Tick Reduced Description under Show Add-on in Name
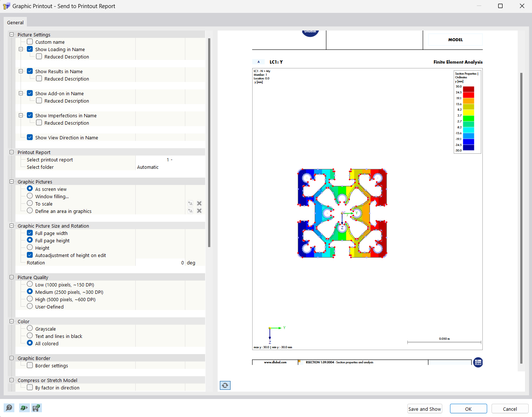Viewport: 532px width, 417px height. (39, 100)
